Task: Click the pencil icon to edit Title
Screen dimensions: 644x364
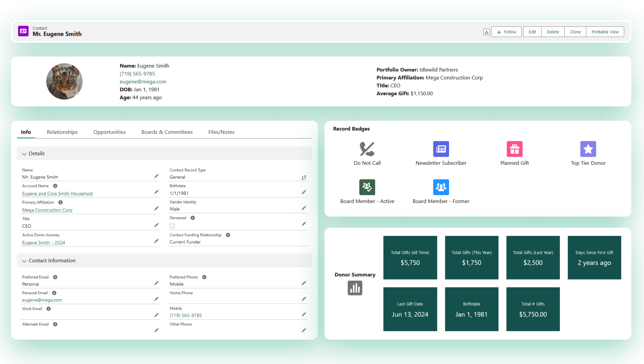Action: click(x=156, y=225)
